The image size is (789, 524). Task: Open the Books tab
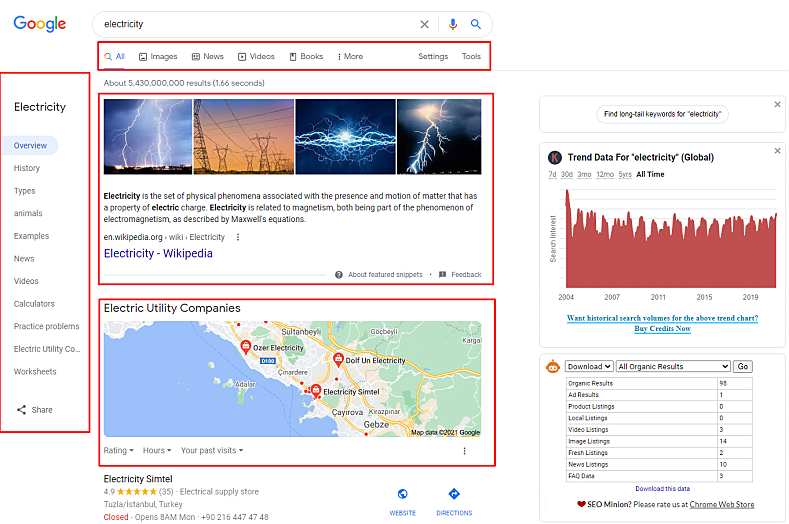tap(306, 56)
